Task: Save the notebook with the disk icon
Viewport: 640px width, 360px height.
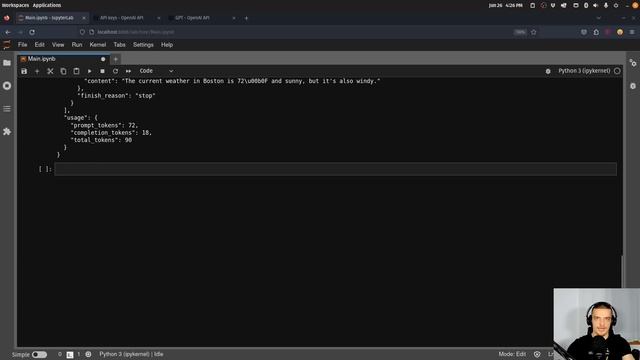Action: [24, 71]
